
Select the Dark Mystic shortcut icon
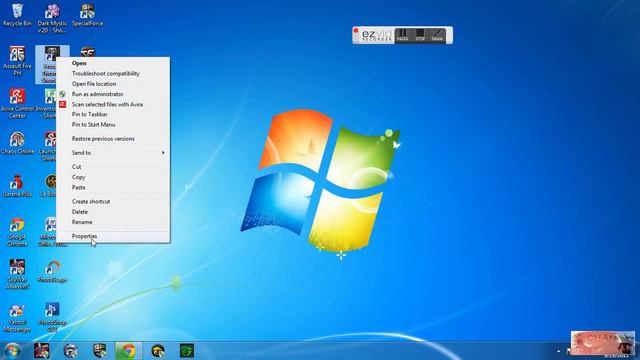[52, 18]
